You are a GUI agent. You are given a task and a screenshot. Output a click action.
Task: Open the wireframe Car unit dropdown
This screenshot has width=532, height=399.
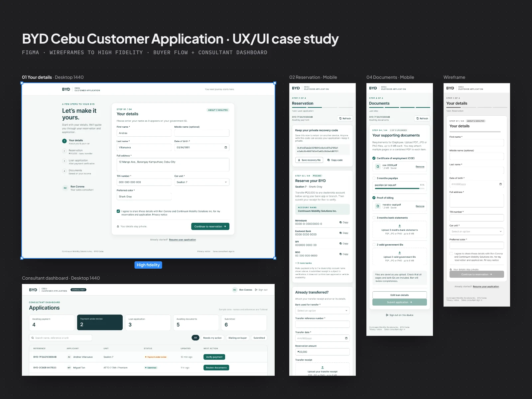pyautogui.click(x=477, y=231)
